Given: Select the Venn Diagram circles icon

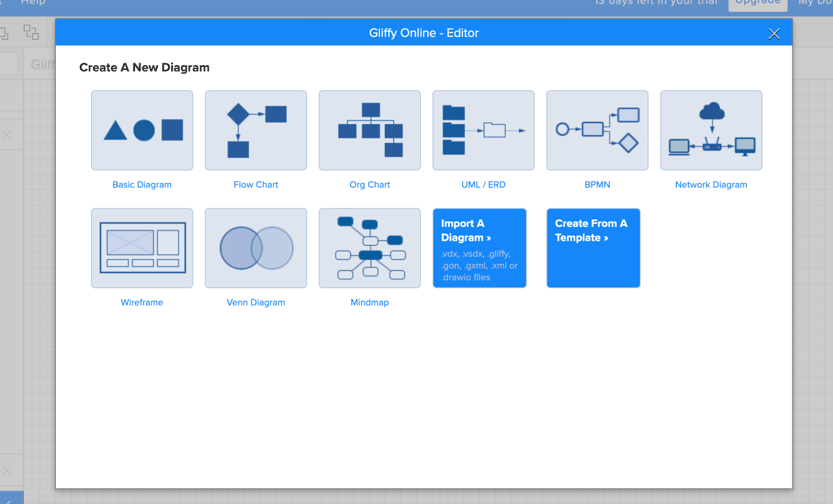Looking at the screenshot, I should (256, 248).
